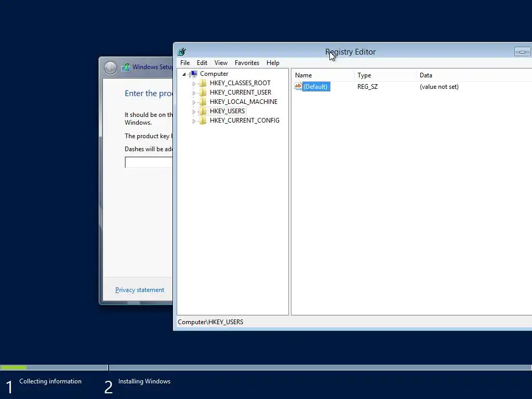Select the HKEY_LOCAL_MACHINE label
532x399 pixels.
[244, 102]
